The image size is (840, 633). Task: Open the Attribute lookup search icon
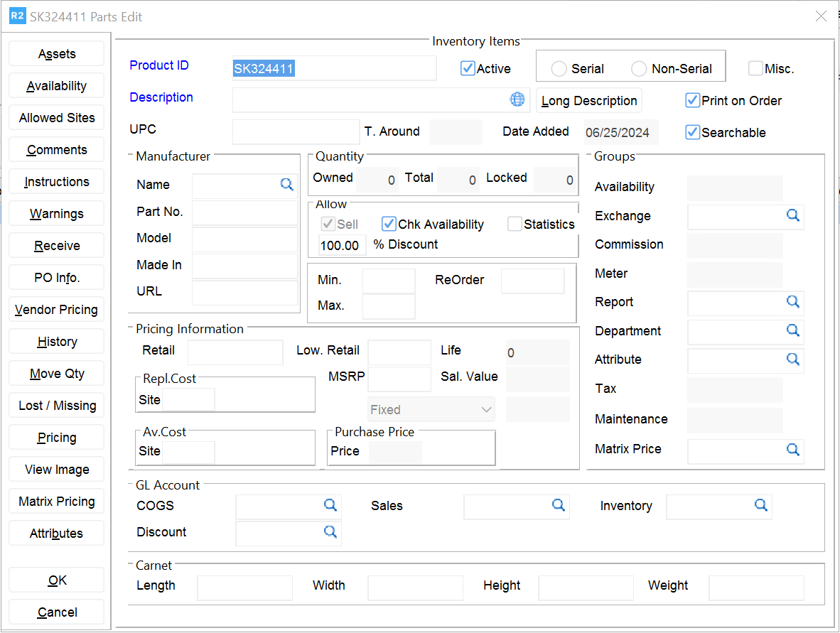point(793,359)
